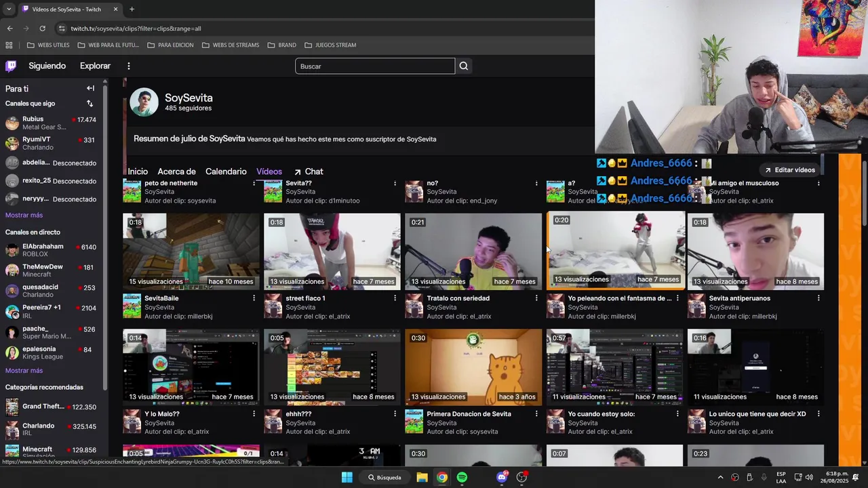Reload the browser page
The height and width of the screenshot is (488, 868).
click(42, 28)
